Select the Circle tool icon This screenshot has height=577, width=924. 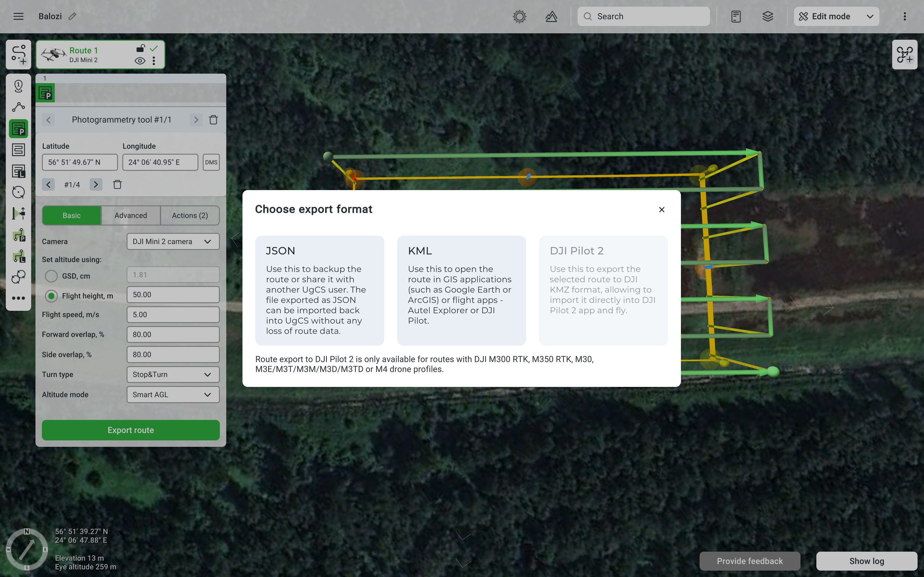[18, 192]
